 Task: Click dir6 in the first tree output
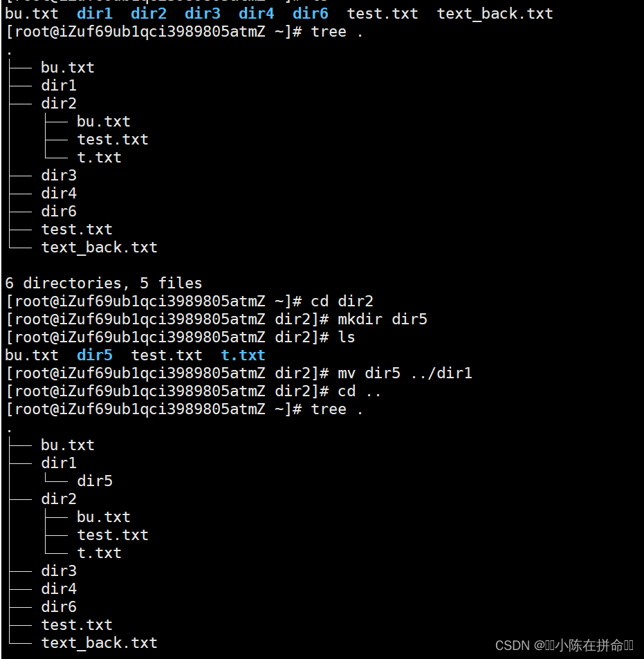pos(59,212)
